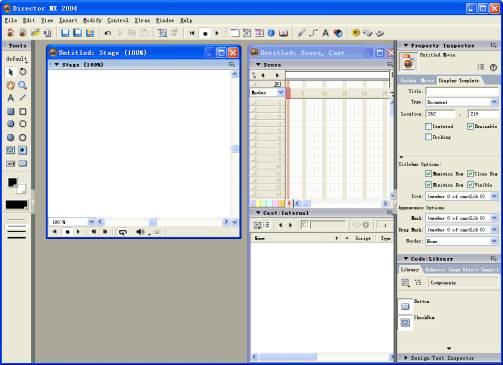This screenshot has height=365, width=503.
Task: Select the Radio Button tool in Tools
Action: click(x=23, y=150)
